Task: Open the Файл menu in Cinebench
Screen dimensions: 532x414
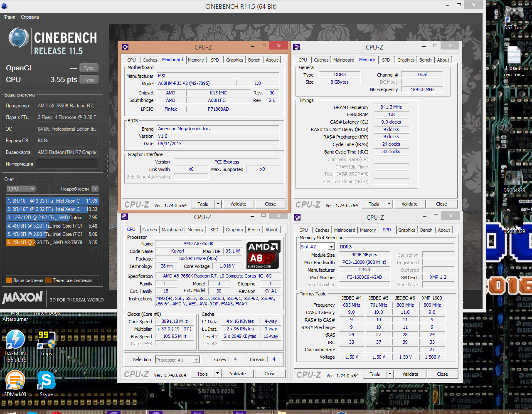Action: point(9,17)
